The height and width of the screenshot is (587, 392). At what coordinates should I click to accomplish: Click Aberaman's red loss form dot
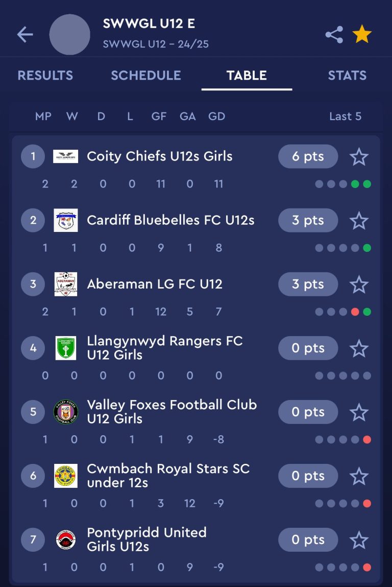355,312
